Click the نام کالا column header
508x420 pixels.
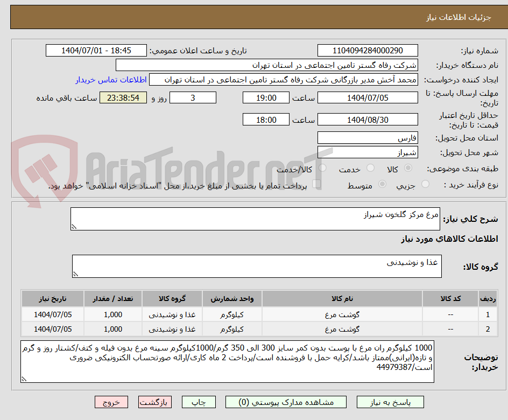click(342, 298)
